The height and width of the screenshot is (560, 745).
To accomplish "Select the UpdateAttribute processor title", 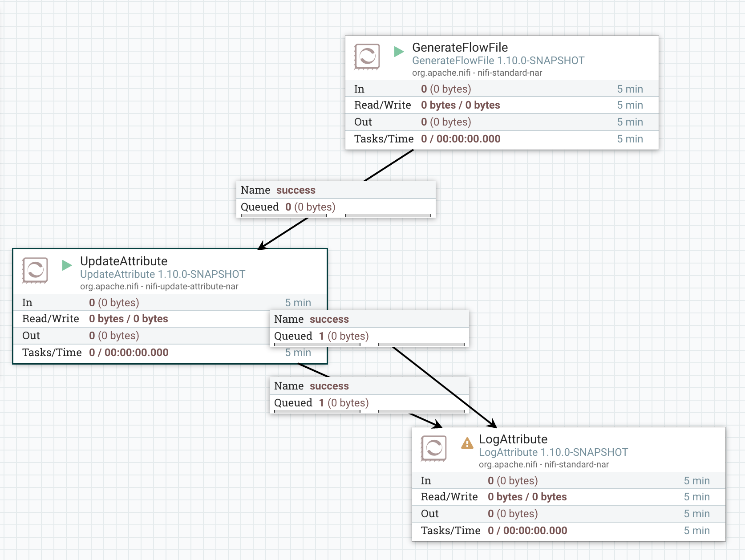I will pos(124,261).
